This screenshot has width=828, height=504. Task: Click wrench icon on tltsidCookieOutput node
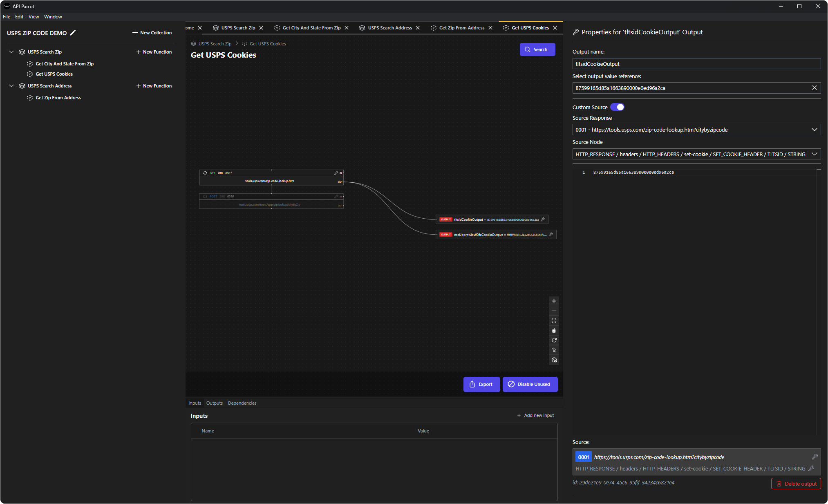pos(543,220)
